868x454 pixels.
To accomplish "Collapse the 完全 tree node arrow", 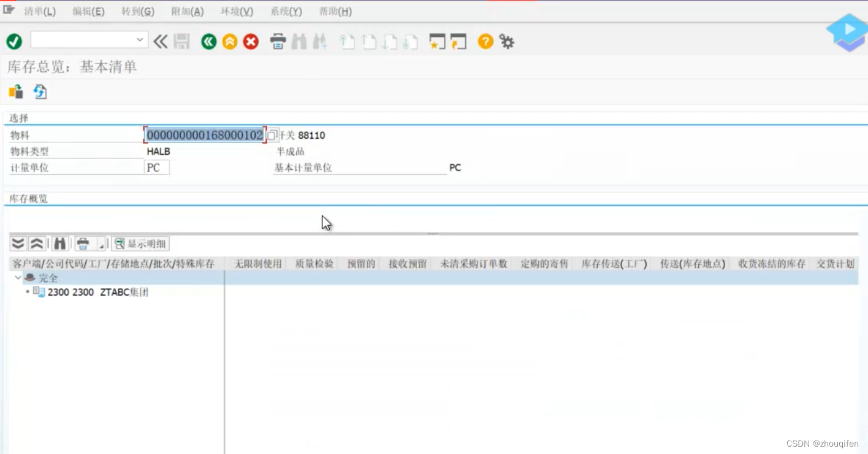I will coord(17,278).
